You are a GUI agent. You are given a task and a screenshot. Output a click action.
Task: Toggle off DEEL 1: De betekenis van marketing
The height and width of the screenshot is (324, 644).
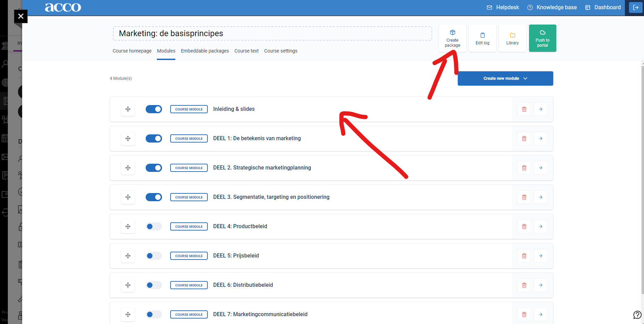154,138
